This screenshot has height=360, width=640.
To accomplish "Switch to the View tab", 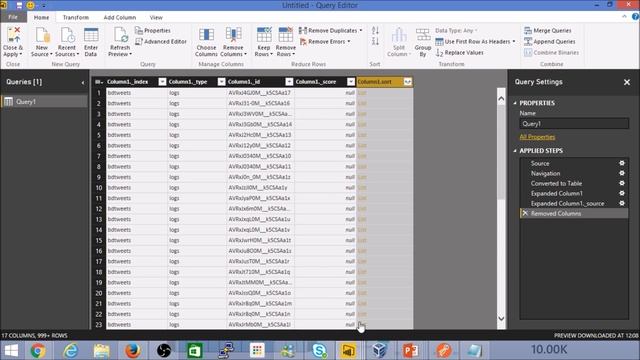I will click(x=156, y=18).
